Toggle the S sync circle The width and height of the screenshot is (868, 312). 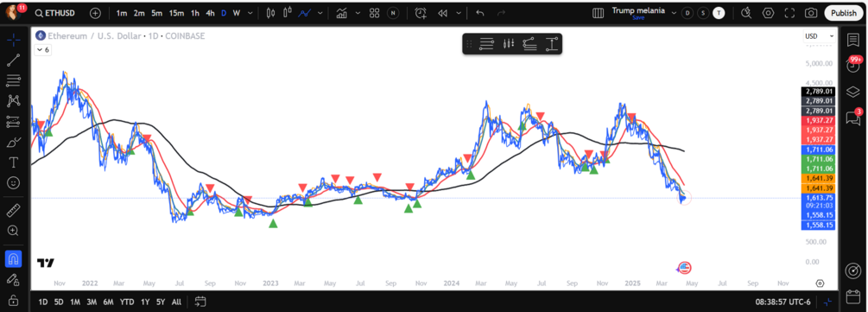702,13
